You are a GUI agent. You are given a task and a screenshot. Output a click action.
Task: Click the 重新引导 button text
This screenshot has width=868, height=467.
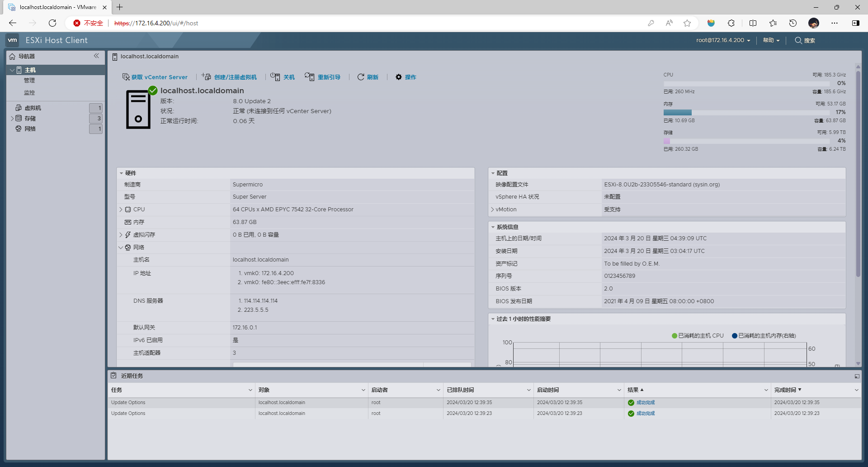coord(329,77)
